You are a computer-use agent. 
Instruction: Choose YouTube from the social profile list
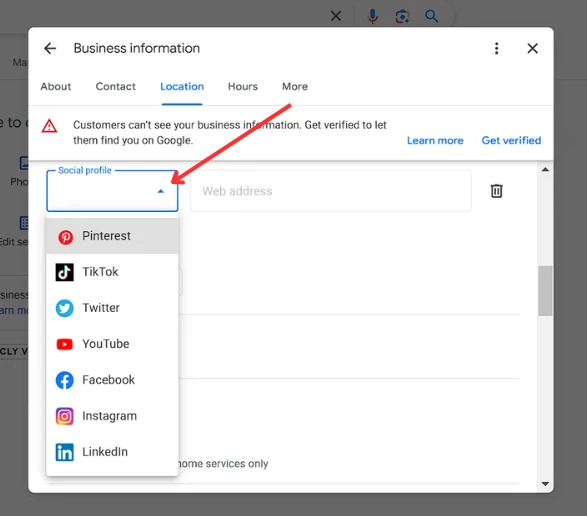pyautogui.click(x=112, y=344)
